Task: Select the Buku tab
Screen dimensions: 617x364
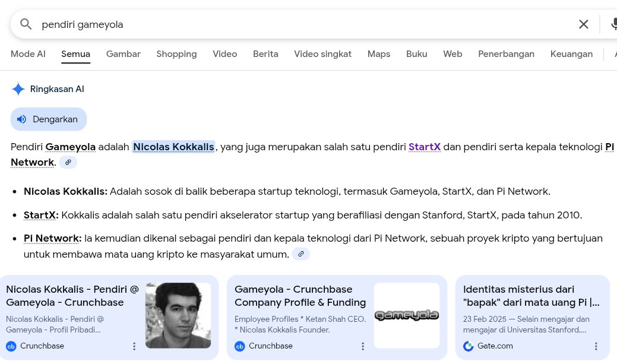Action: (x=416, y=54)
